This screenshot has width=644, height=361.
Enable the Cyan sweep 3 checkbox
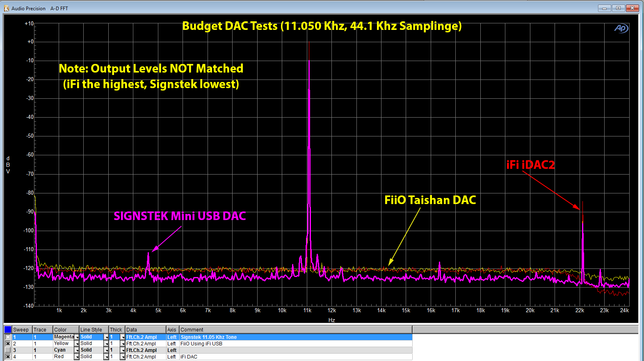pos(8,350)
